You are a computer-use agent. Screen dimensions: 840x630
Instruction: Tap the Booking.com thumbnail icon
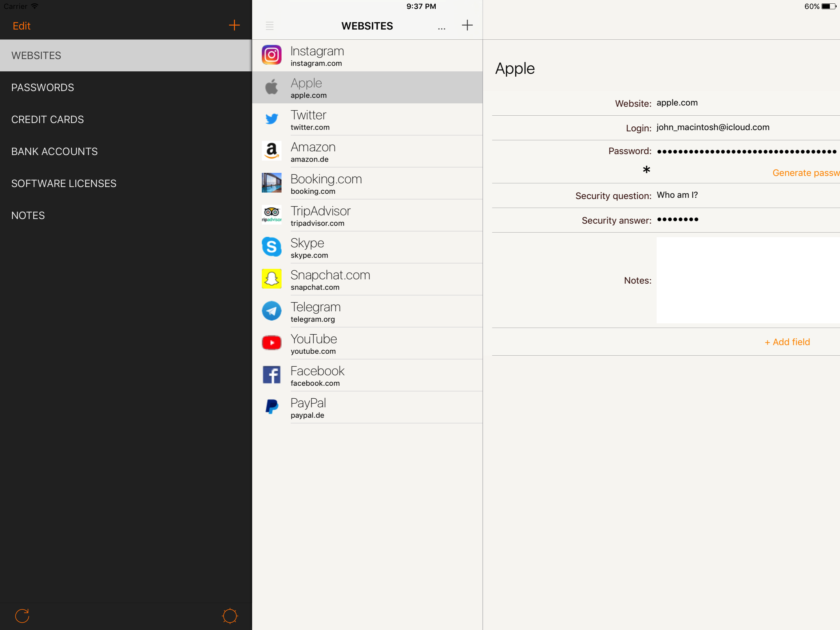coord(271,183)
